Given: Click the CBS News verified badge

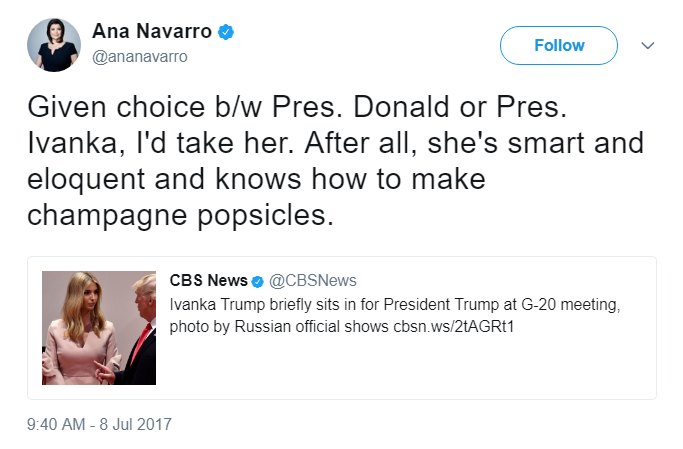Looking at the screenshot, I should pyautogui.click(x=256, y=281).
